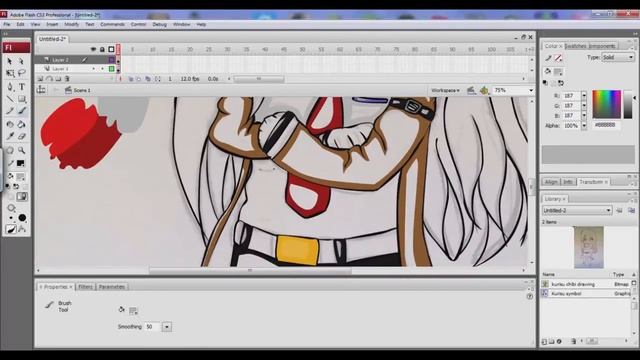The height and width of the screenshot is (360, 640).
Task: Open the Brush Mode option
Action: pos(11,208)
